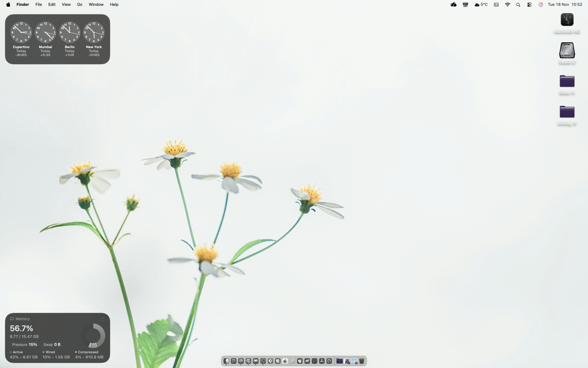This screenshot has height=368, width=588.
Task: Launch the Calculator app from the Dock
Action: pyautogui.click(x=233, y=361)
